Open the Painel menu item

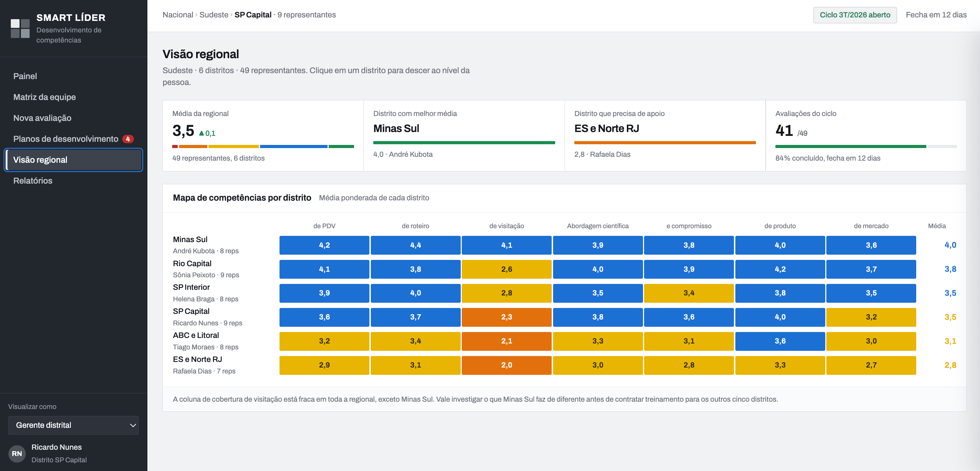click(x=74, y=76)
